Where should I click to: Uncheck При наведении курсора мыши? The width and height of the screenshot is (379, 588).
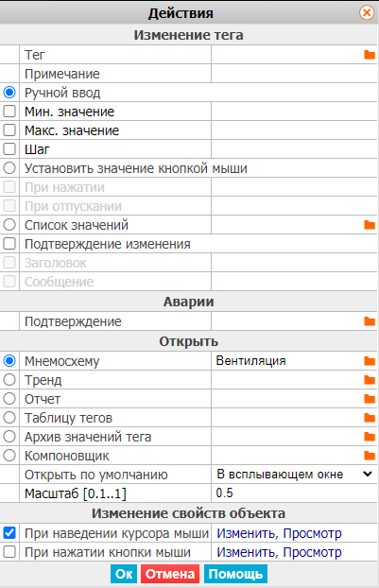click(9, 533)
